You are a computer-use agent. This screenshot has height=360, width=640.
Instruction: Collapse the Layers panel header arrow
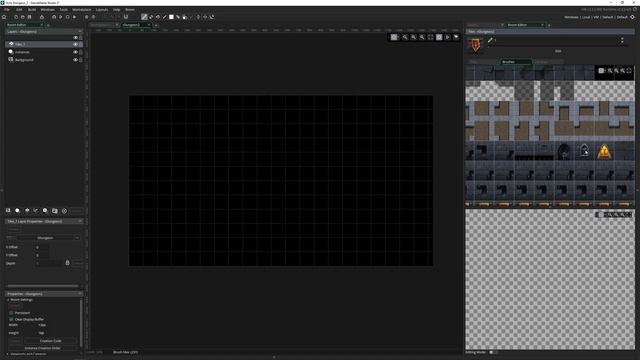tap(80, 31)
